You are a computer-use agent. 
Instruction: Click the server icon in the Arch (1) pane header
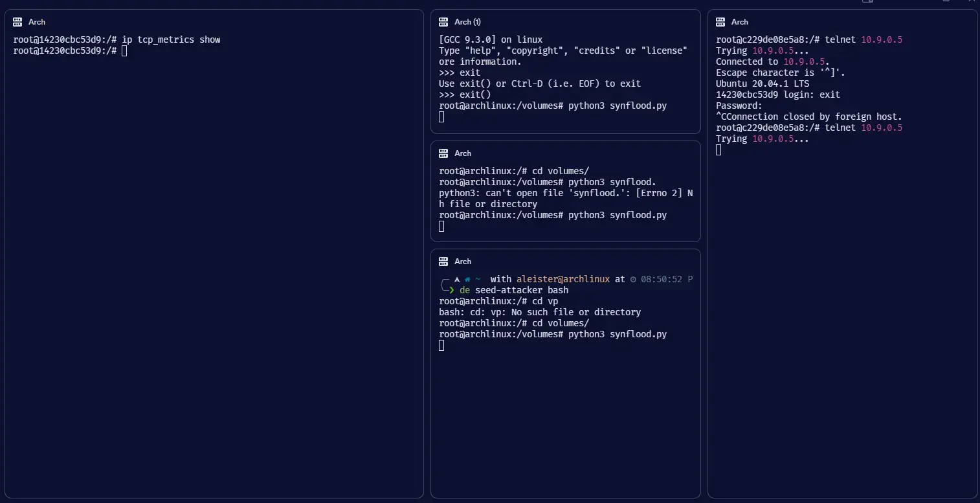443,22
